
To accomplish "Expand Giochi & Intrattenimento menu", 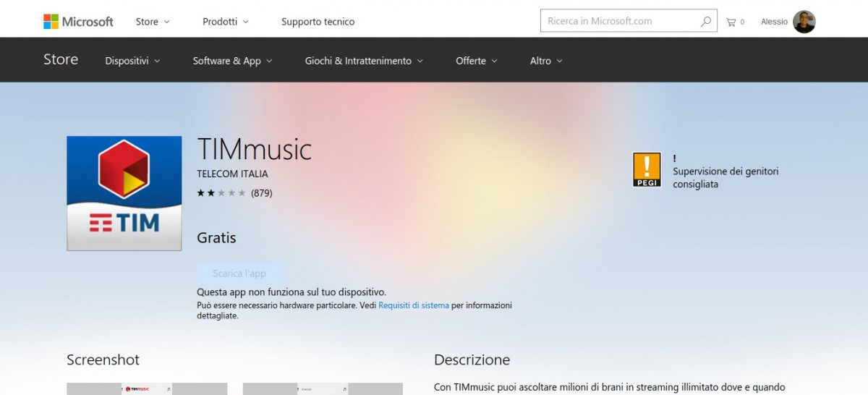I will point(364,61).
